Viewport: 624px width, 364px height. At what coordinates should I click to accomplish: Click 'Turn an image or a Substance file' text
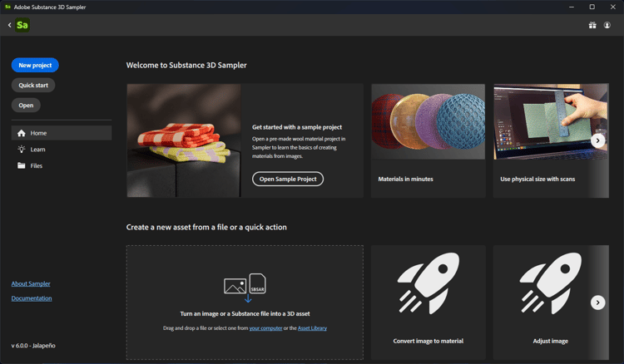[245, 314]
